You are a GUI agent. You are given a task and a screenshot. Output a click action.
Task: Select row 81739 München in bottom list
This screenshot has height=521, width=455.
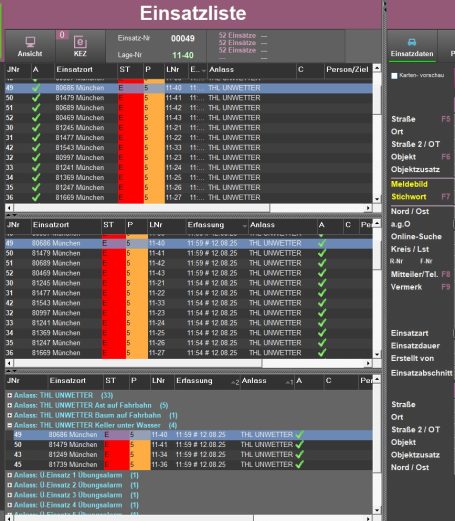pyautogui.click(x=189, y=464)
